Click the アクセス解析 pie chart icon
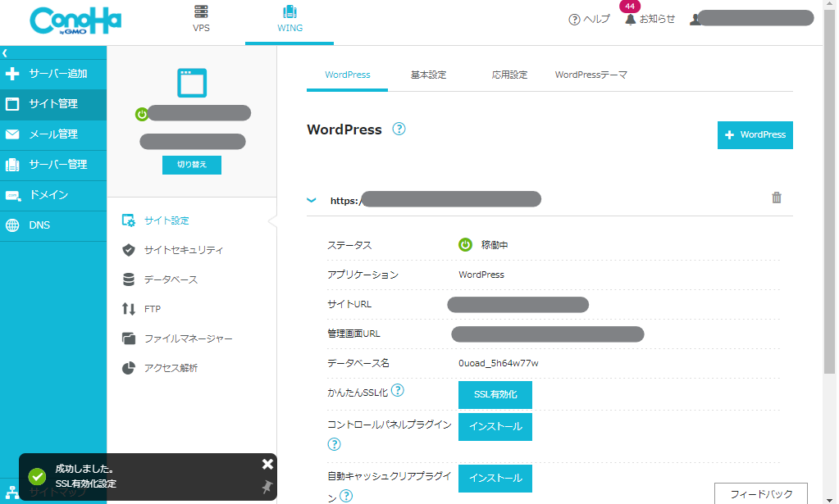 (129, 368)
